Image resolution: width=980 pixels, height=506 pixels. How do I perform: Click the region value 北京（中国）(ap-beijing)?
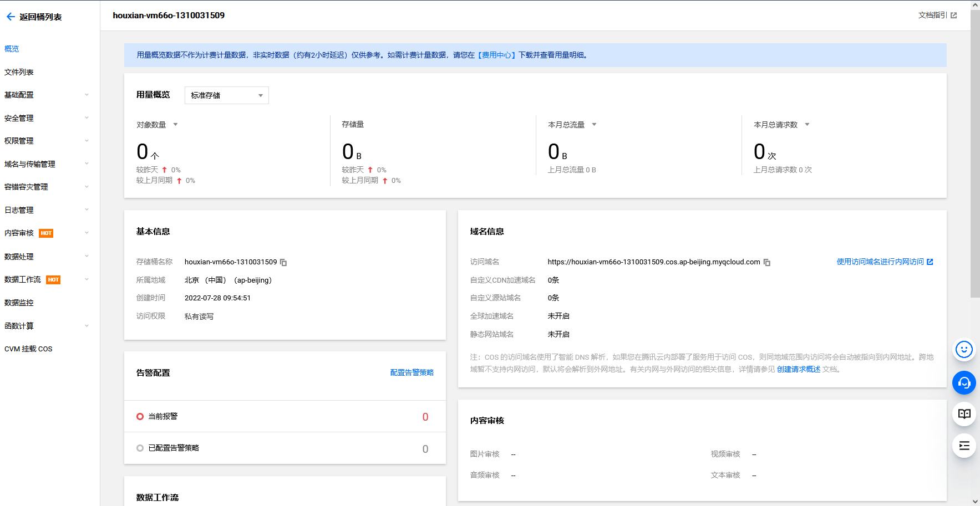coord(228,280)
